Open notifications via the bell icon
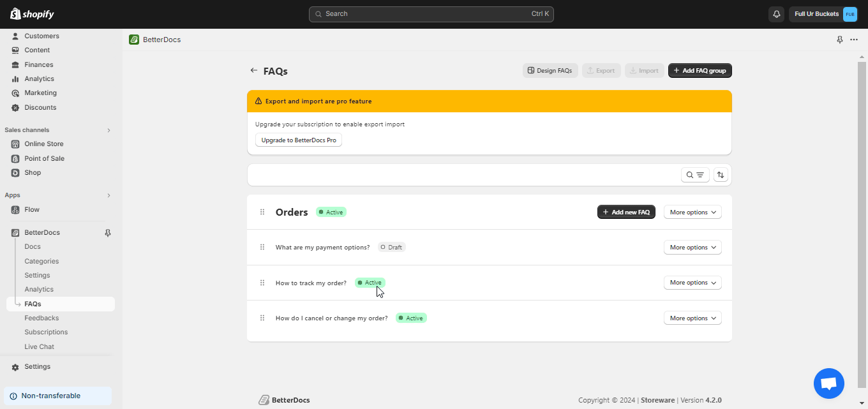The image size is (868, 409). (x=776, y=13)
